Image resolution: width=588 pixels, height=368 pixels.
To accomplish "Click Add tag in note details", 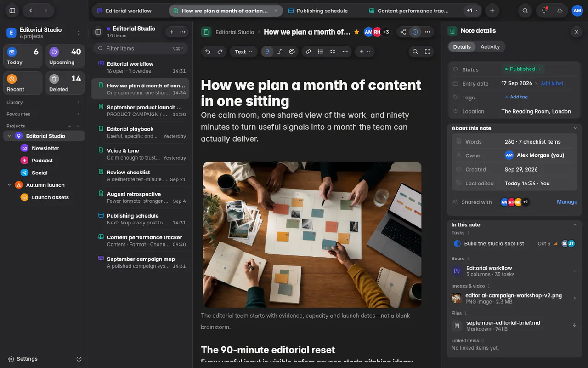I will click(x=516, y=97).
